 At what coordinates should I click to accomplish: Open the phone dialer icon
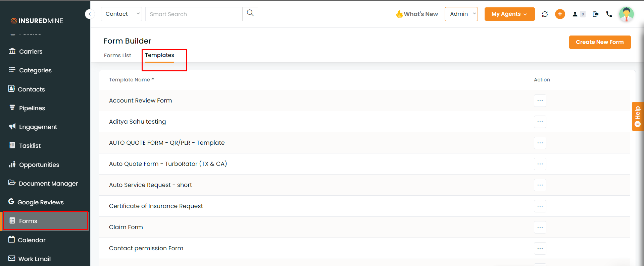[x=609, y=14]
